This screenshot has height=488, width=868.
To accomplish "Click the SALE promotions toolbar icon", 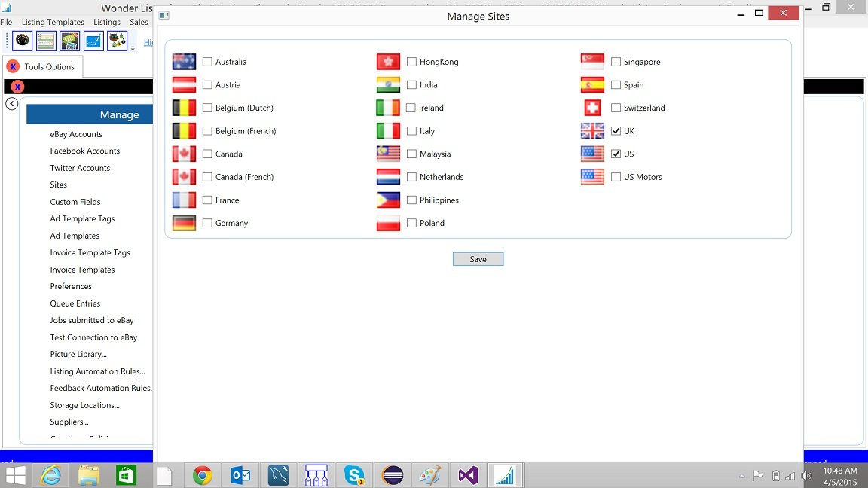I will [x=69, y=41].
